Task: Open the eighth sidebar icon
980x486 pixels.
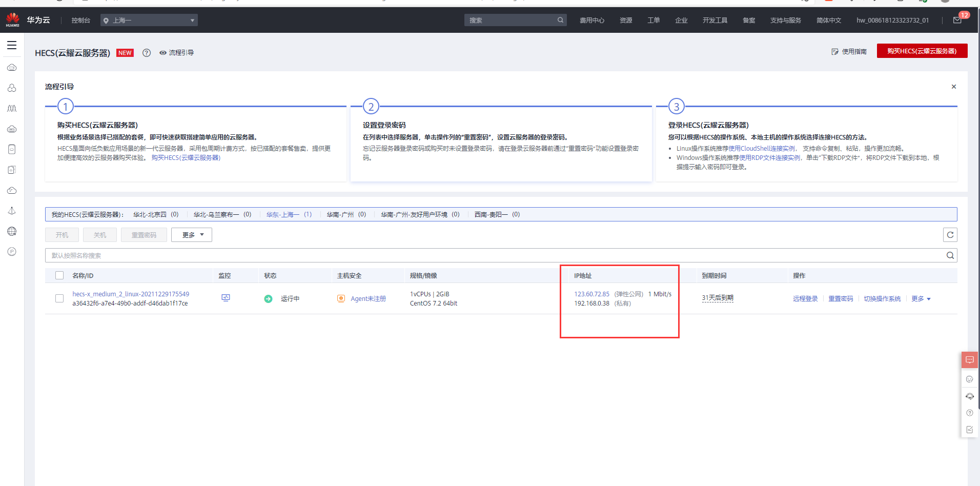Action: 12,211
